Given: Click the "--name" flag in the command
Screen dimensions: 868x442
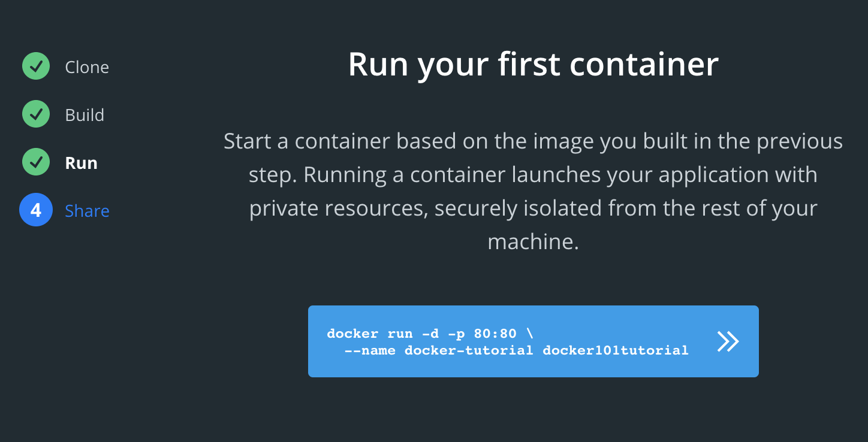Looking at the screenshot, I should [x=370, y=350].
